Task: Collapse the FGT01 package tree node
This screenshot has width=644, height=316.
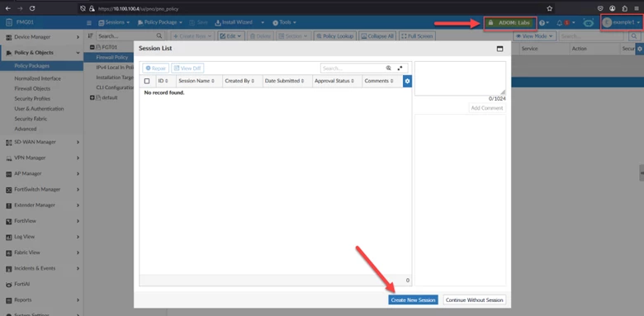Action: tap(92, 47)
